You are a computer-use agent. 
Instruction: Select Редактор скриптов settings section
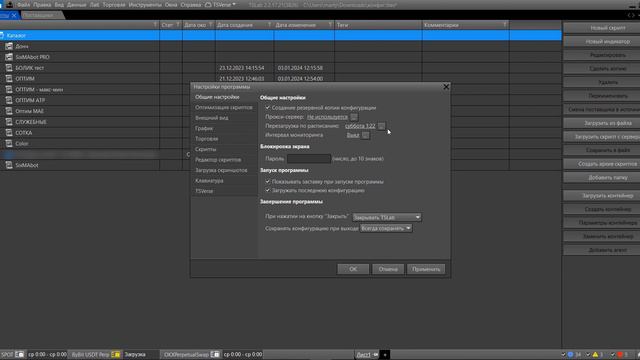pyautogui.click(x=224, y=160)
